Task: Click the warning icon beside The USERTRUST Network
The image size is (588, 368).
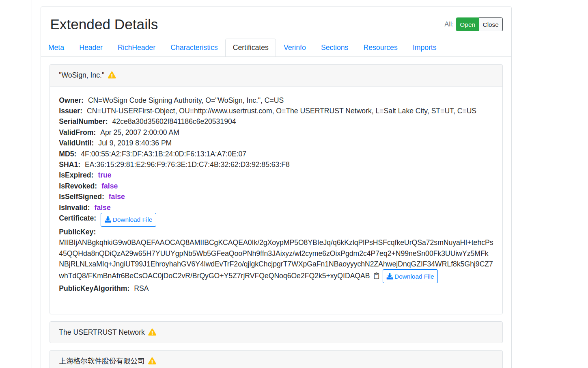Action: point(152,332)
